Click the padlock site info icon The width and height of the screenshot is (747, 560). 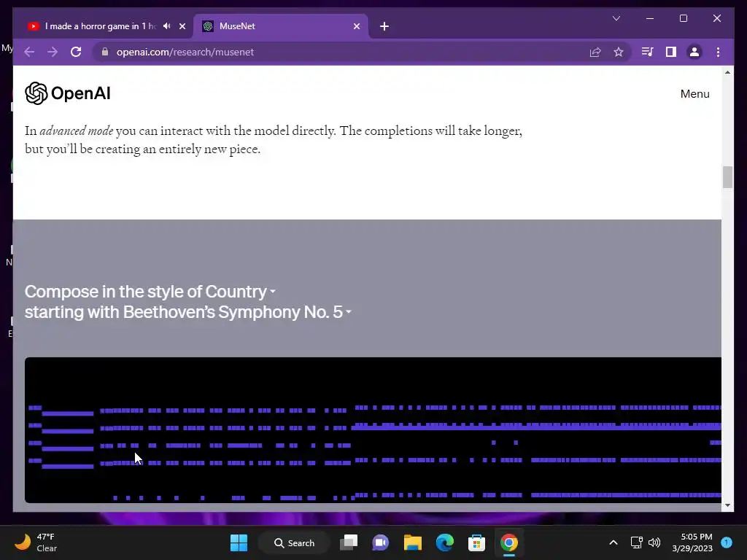pyautogui.click(x=105, y=52)
